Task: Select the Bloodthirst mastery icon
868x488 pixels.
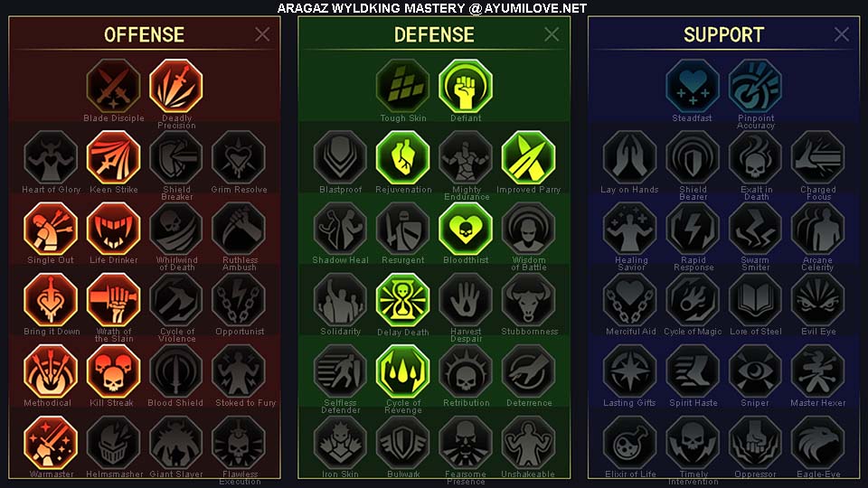Action: coord(466,229)
